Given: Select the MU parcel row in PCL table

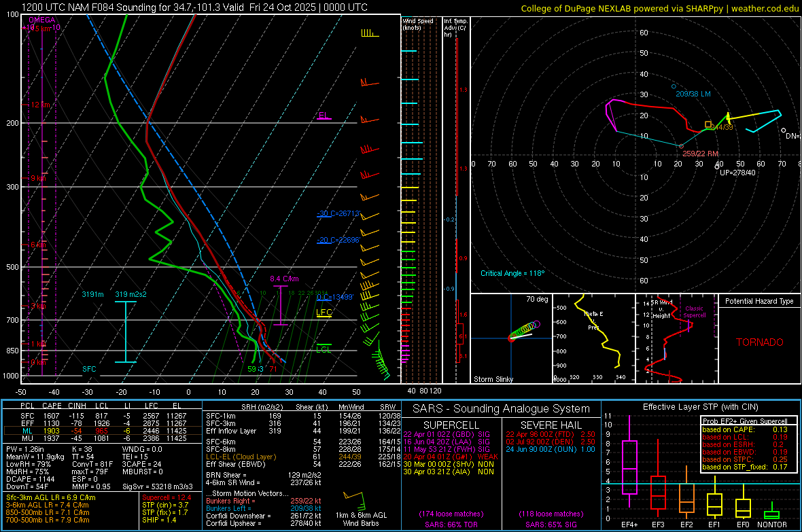Looking at the screenshot, I should (x=103, y=438).
